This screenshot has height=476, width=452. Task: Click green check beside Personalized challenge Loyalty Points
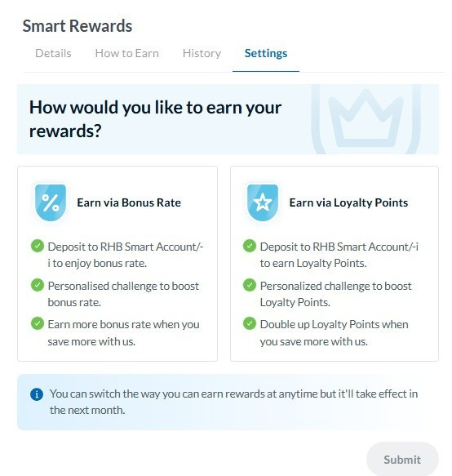(250, 285)
